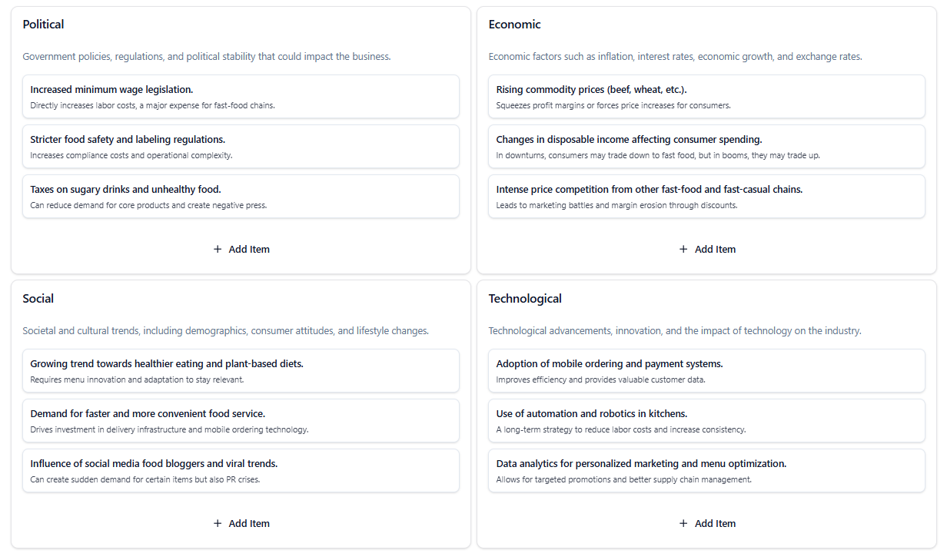Open the intense price competition card
Screen dimensions: 947x560
[706, 197]
